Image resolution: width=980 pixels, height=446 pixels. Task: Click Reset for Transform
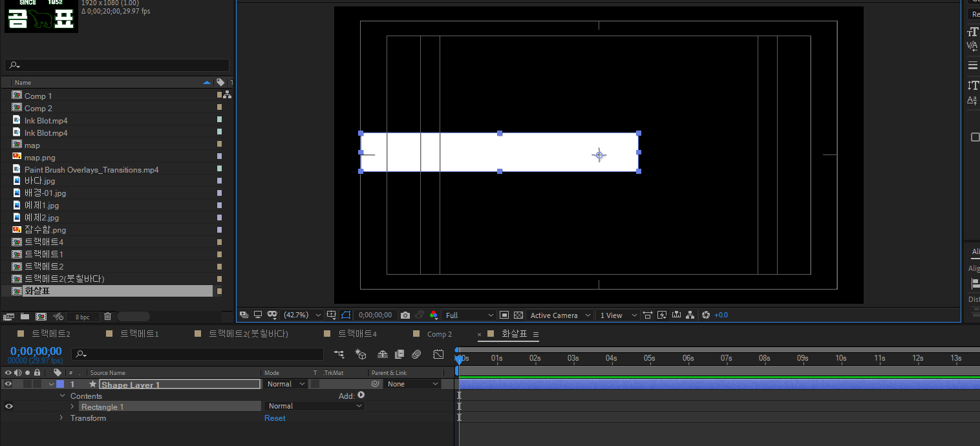[x=275, y=418]
